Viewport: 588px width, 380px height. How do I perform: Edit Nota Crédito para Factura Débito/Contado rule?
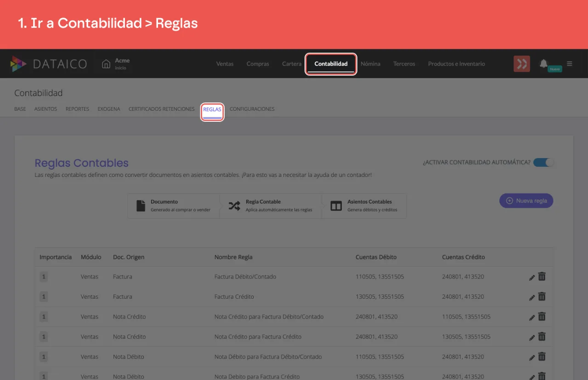pyautogui.click(x=532, y=317)
